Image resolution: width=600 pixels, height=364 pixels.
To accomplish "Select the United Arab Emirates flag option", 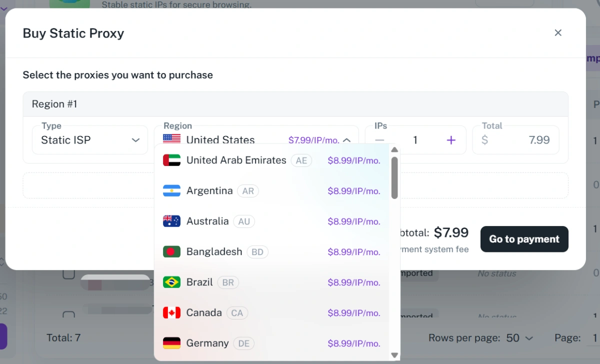I will click(171, 160).
